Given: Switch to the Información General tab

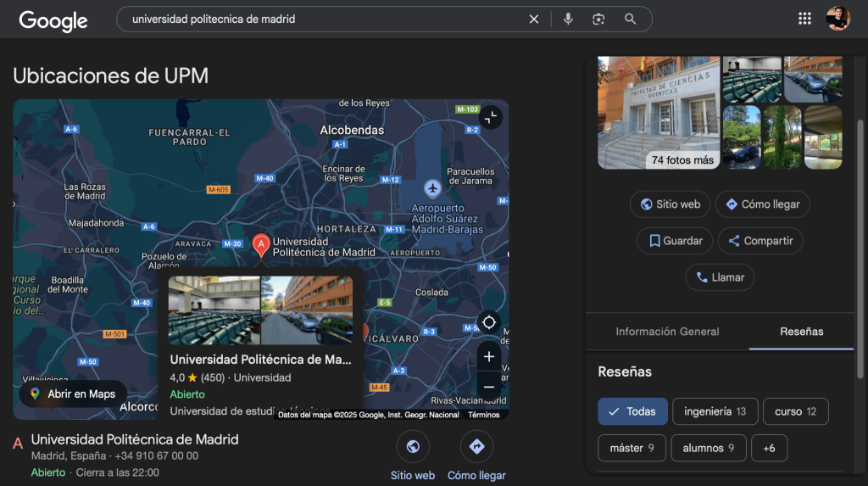Looking at the screenshot, I should [x=667, y=332].
